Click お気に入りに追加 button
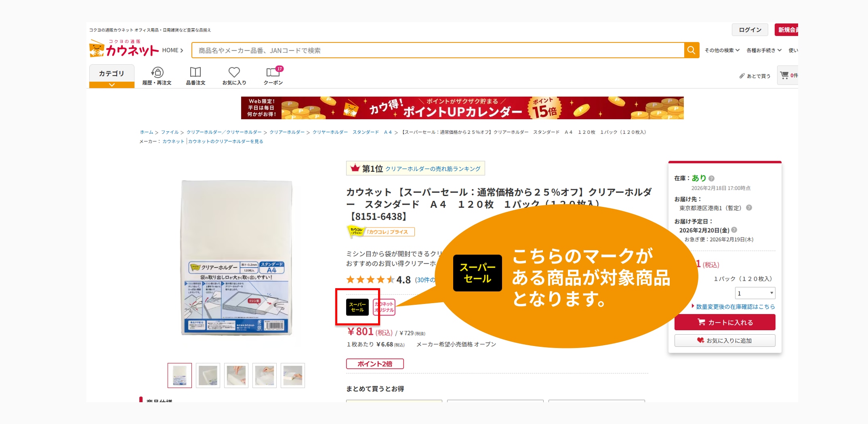Screen dimensions: 868x424 tap(725, 340)
